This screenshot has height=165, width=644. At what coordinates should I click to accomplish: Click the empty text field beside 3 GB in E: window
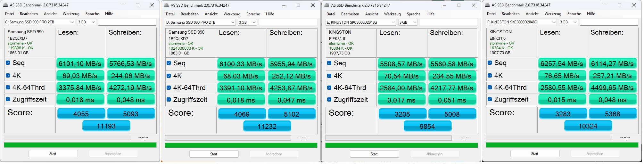tap(449, 22)
